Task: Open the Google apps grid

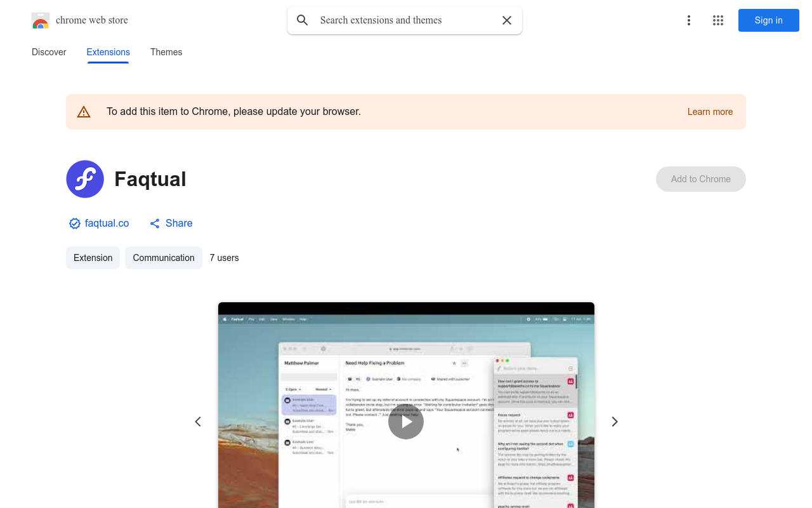Action: tap(718, 20)
